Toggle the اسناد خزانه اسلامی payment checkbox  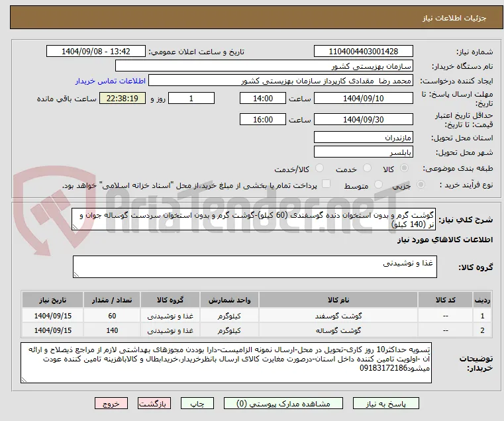click(x=326, y=184)
